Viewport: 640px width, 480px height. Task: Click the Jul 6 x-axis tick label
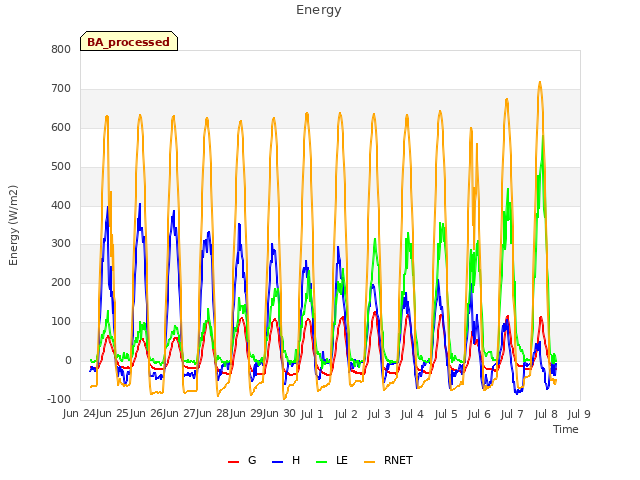479,414
